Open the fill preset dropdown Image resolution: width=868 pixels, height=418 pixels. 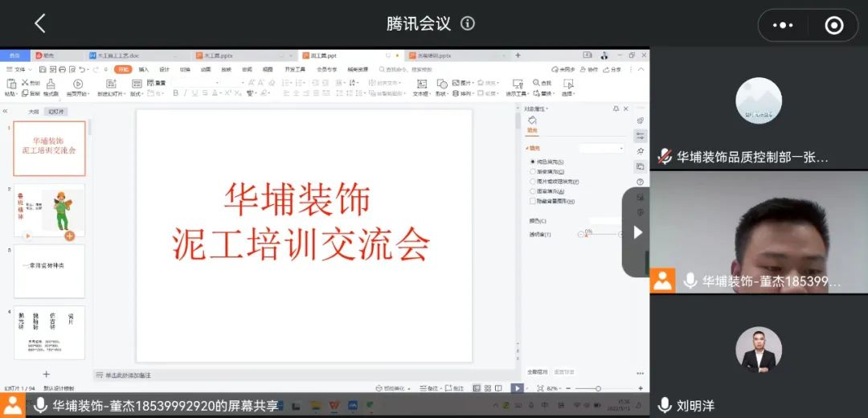click(x=602, y=149)
